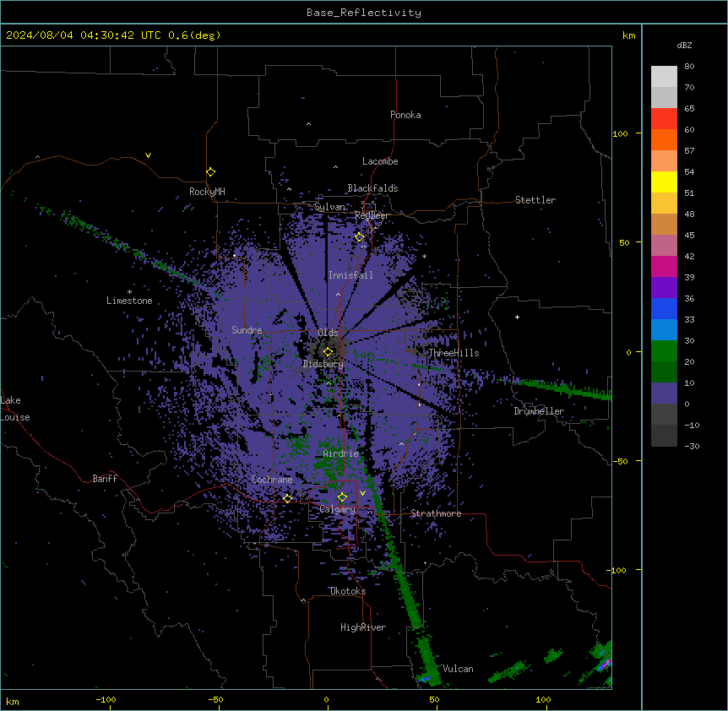Click the Airdrie label

pos(341,453)
